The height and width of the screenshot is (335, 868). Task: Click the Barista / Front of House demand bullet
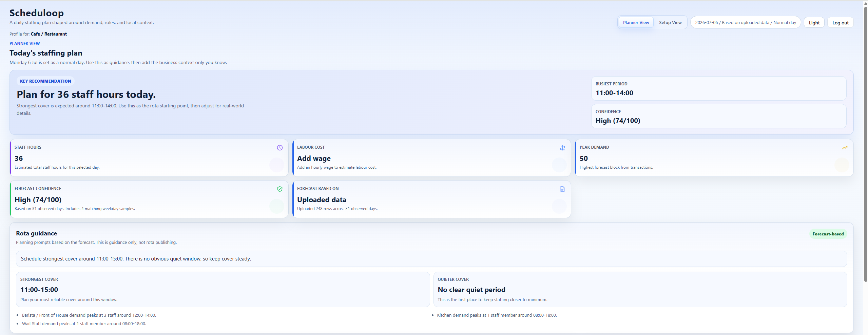(x=89, y=315)
